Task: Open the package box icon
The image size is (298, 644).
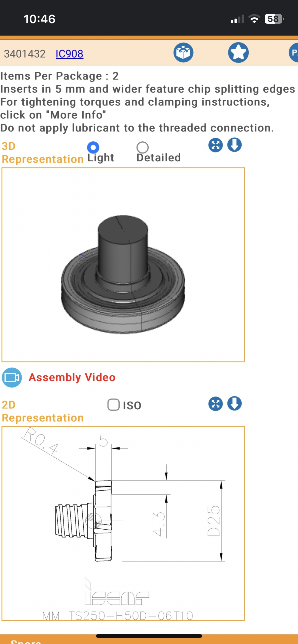Action: pyautogui.click(x=183, y=53)
